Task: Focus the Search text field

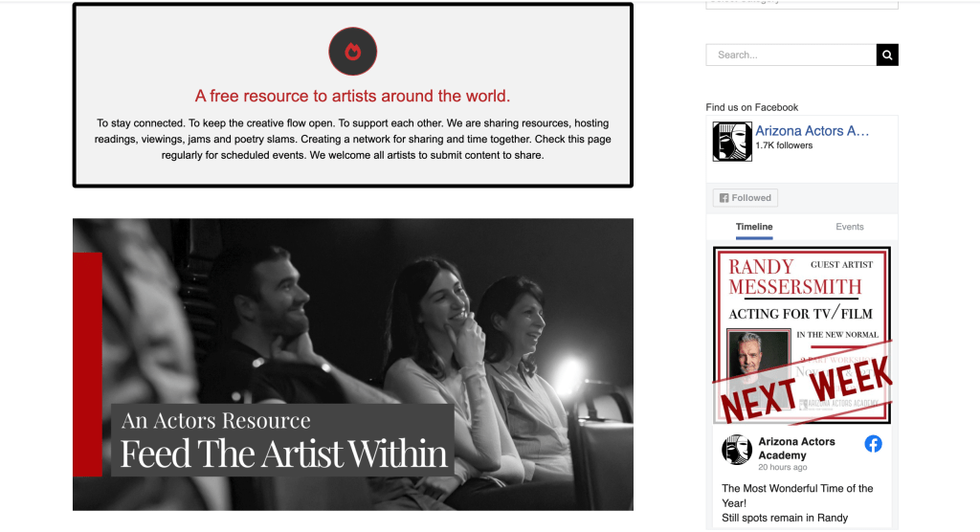Action: [x=791, y=55]
